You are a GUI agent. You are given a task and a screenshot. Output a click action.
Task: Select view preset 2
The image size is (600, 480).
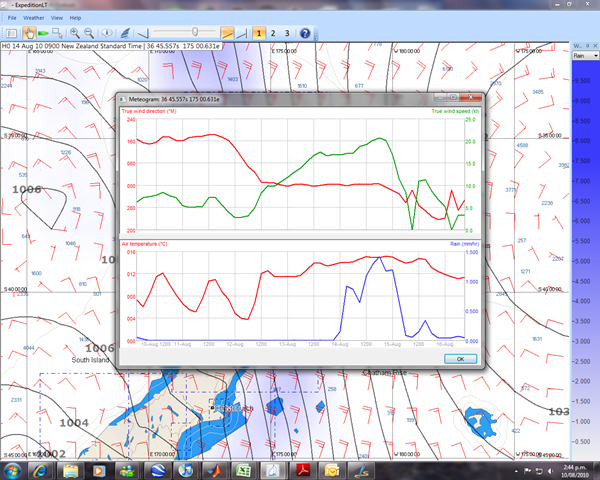click(273, 33)
